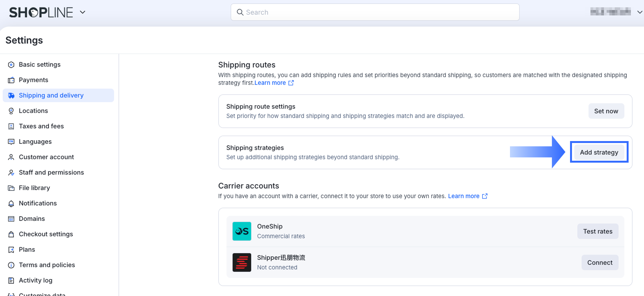This screenshot has width=644, height=296.
Task: Expand the SHOPLINE store dropdown chevron
Action: [x=82, y=12]
